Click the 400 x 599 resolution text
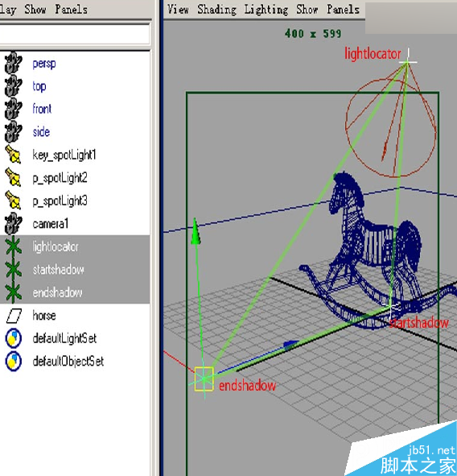Viewport: 457px width, 476px height. (313, 33)
